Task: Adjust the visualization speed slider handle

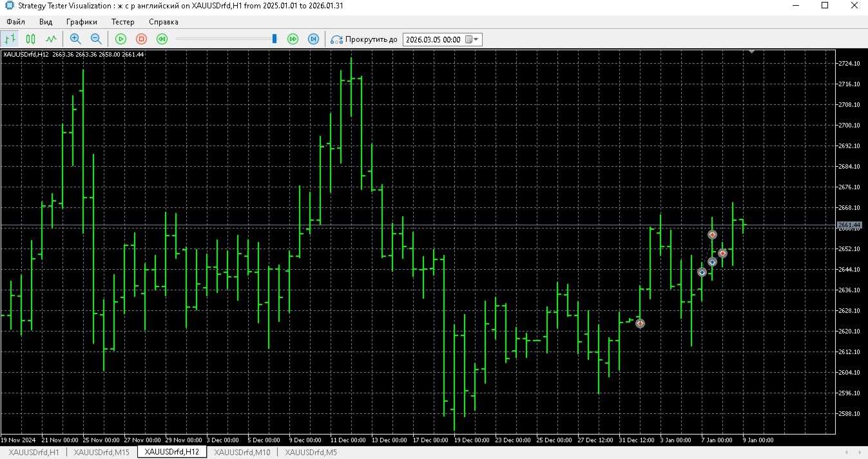Action: (275, 39)
